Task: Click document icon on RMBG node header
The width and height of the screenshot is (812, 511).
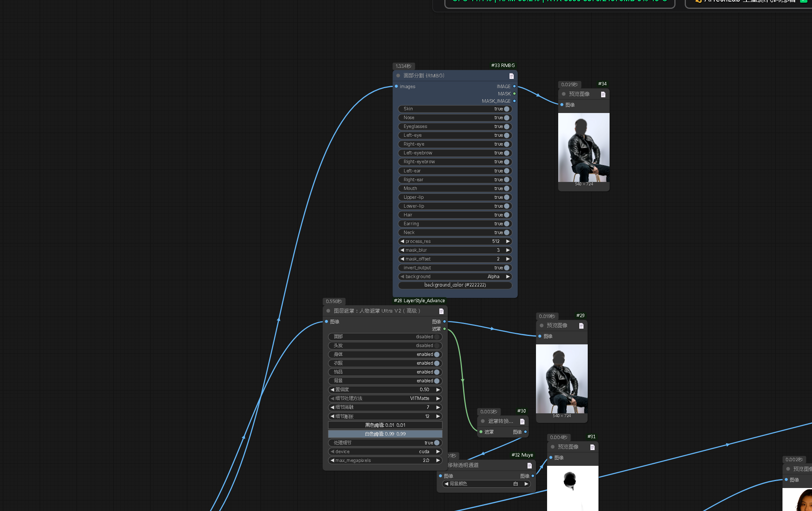Action: tap(511, 76)
